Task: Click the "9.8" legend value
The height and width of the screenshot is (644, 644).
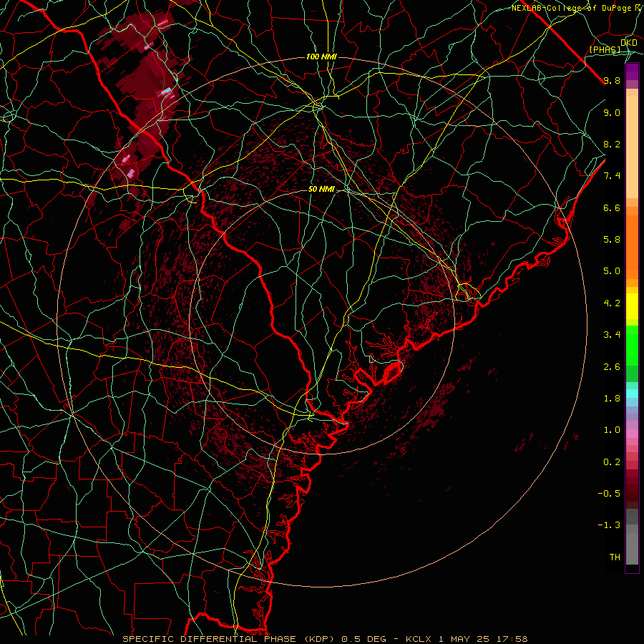Action: coord(612,80)
